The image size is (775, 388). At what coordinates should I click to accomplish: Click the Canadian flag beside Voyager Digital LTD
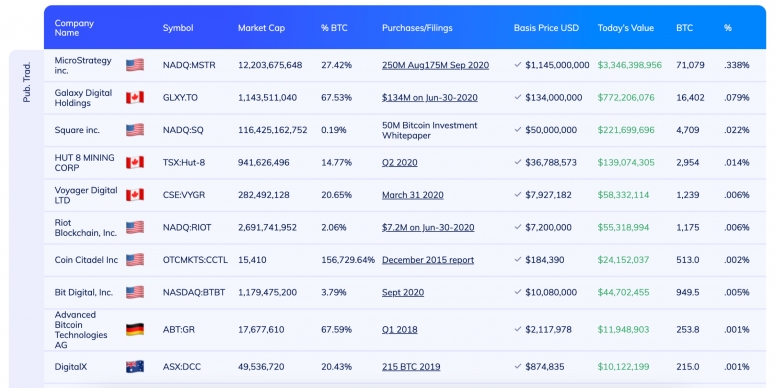(x=135, y=195)
